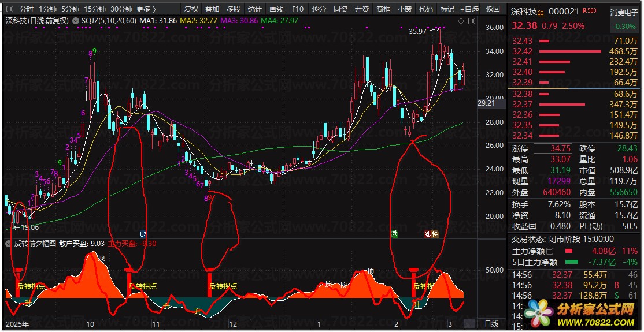Select the 1分钟 period
The height and width of the screenshot is (332, 644).
[47, 9]
